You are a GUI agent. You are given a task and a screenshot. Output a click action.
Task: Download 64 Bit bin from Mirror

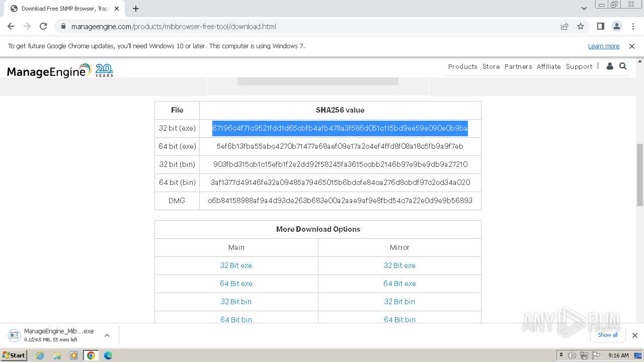pos(399,320)
